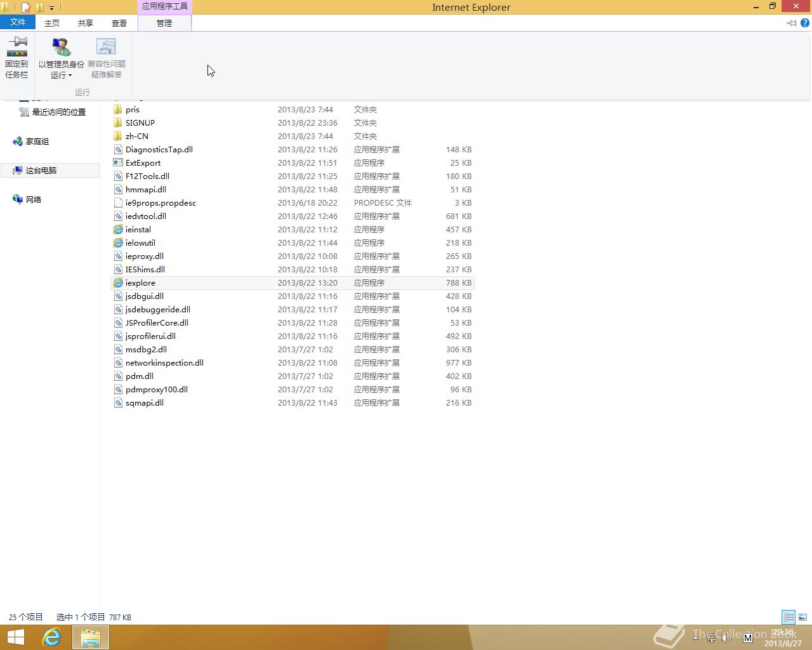The width and height of the screenshot is (812, 650).
Task: Open Help via blue question icon
Action: pos(805,23)
